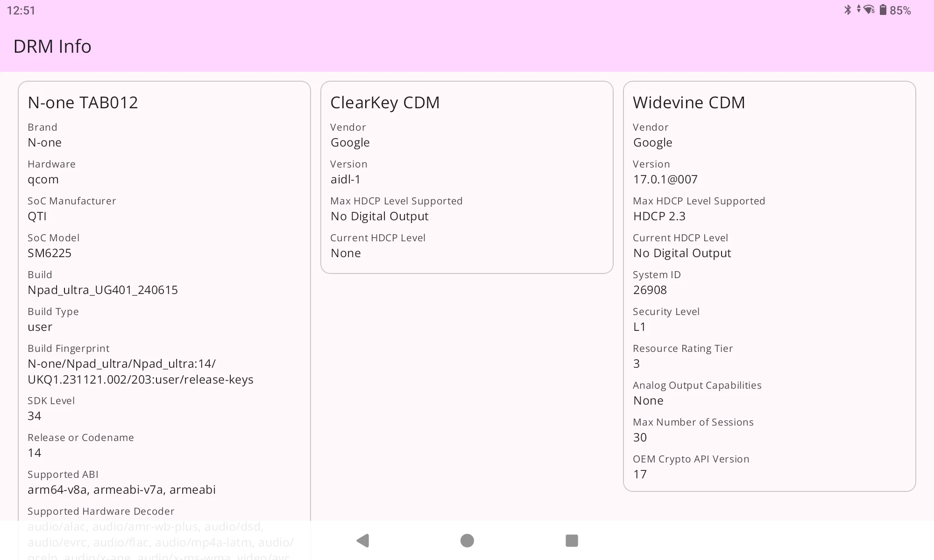934x560 pixels.
Task: Tap the Widevine Security Level L1 value
Action: (x=639, y=327)
